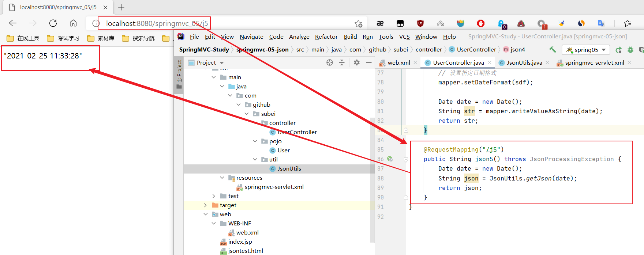Screen dimensions: 644x255
Task: Switch to the JsonUtils.java tab
Action: click(x=524, y=63)
